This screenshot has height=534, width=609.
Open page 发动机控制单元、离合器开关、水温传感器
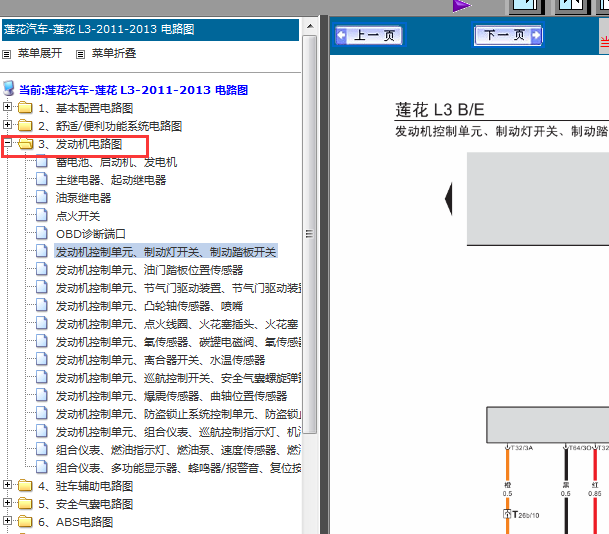click(160, 360)
